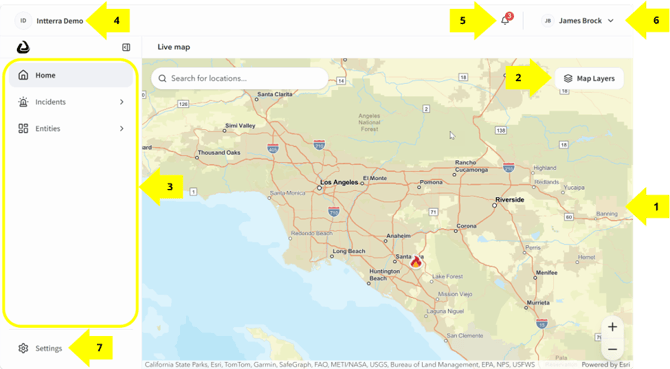Viewport: 670px width, 369px height.
Task: Open the notifications bell
Action: pyautogui.click(x=505, y=20)
